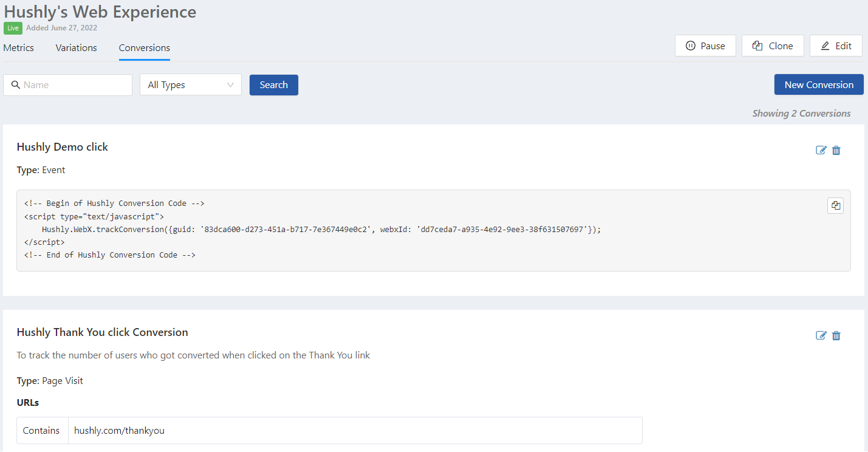
Task: Click the Type: Page Visit label
Action: 50,381
